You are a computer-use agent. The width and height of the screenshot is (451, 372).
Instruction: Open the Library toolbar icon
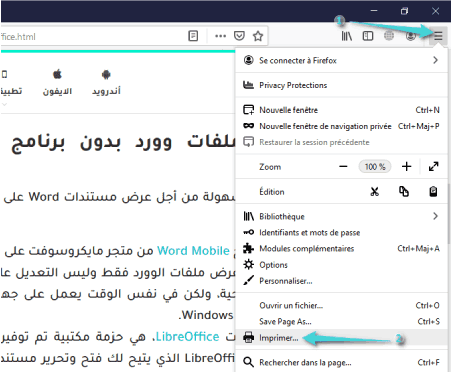click(347, 36)
